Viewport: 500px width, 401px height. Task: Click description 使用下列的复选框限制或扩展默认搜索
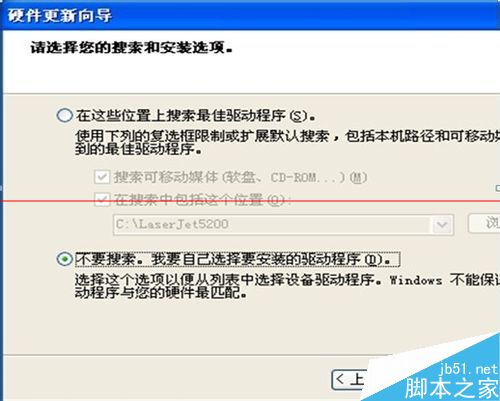pos(202,136)
